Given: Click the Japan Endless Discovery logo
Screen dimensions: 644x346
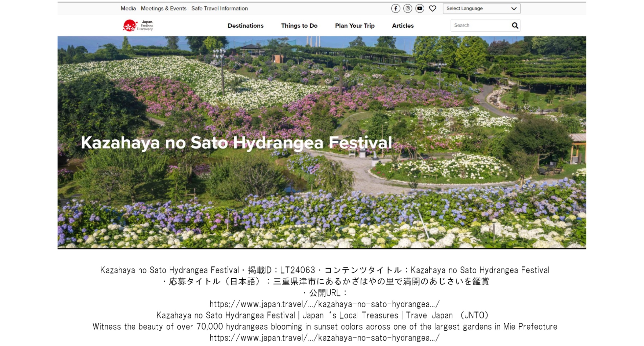Looking at the screenshot, I should tap(138, 26).
